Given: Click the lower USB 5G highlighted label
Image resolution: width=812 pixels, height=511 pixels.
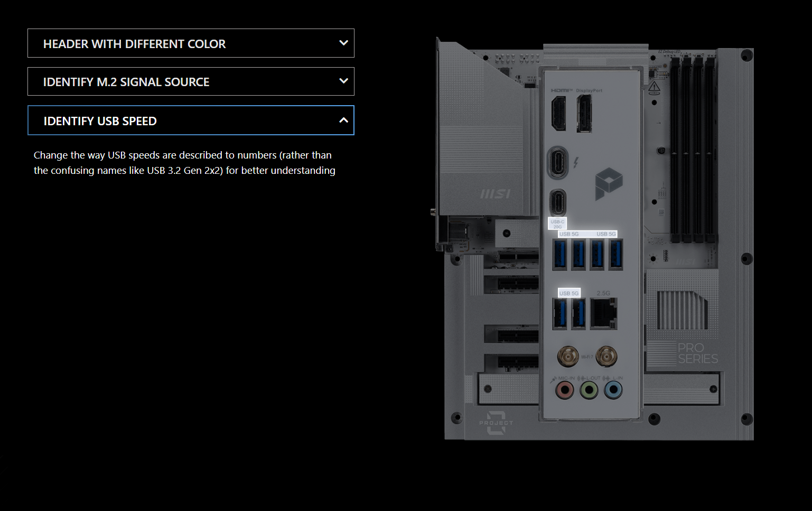Looking at the screenshot, I should coord(569,293).
